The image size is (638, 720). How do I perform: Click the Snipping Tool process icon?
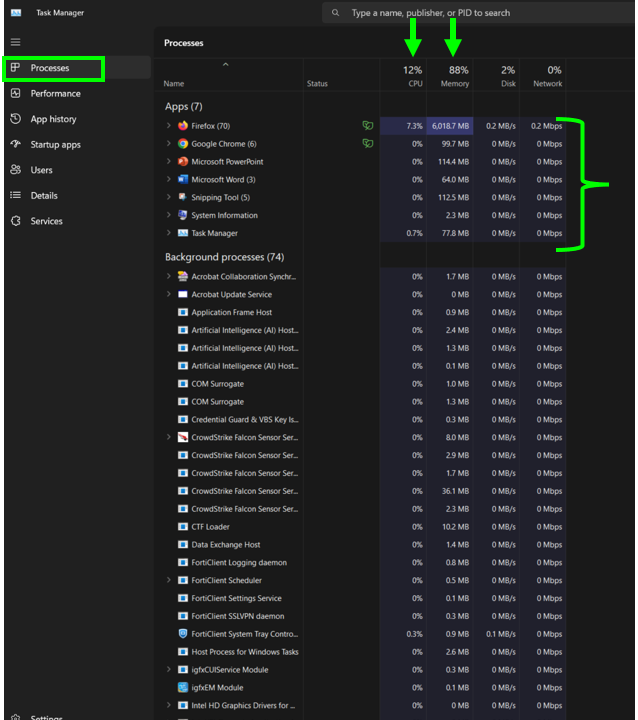tap(182, 198)
